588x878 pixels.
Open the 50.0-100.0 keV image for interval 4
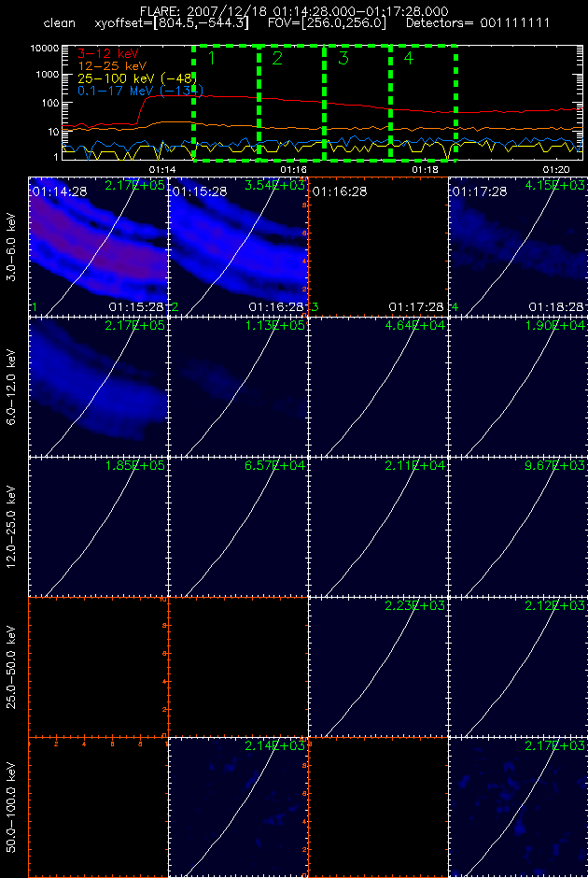tap(519, 807)
